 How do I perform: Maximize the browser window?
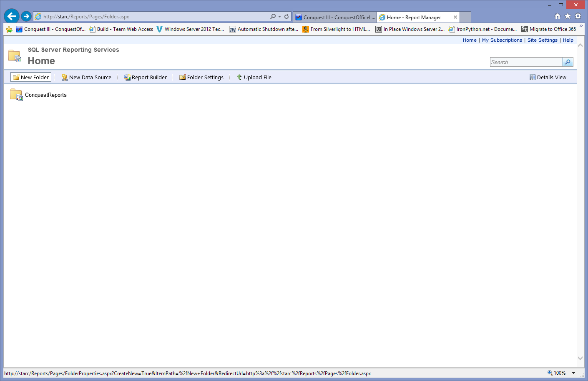[x=561, y=5]
